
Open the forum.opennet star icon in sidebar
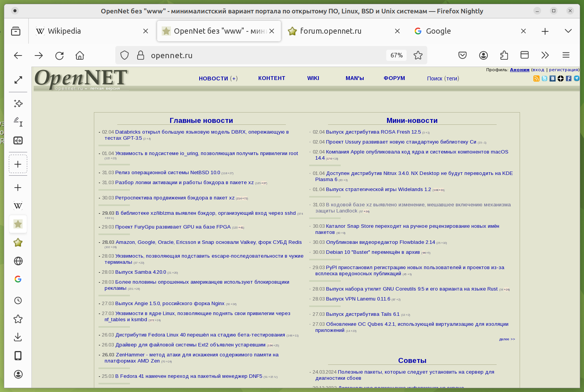pos(18,243)
